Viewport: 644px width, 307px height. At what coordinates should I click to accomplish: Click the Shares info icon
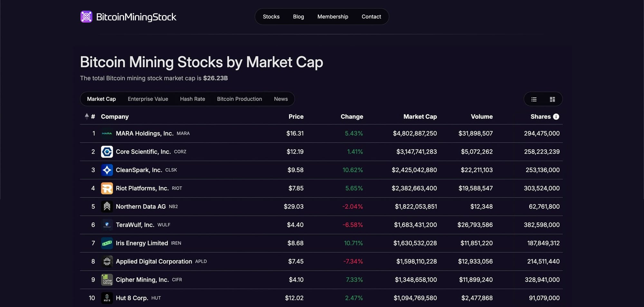click(x=556, y=117)
